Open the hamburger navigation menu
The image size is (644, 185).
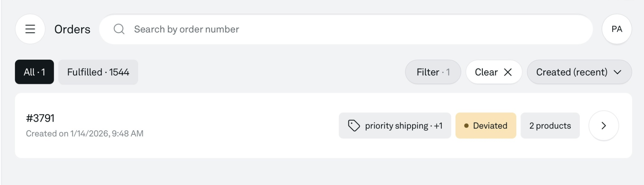(30, 29)
